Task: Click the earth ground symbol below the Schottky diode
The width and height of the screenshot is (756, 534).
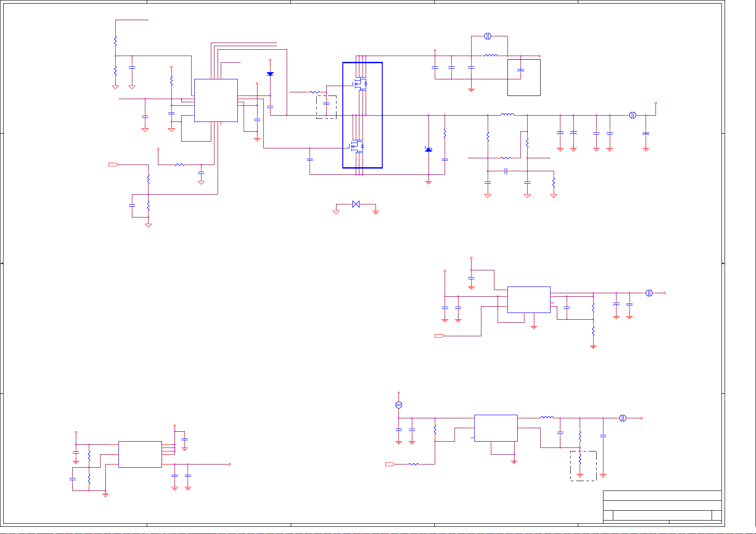Action: point(428,182)
